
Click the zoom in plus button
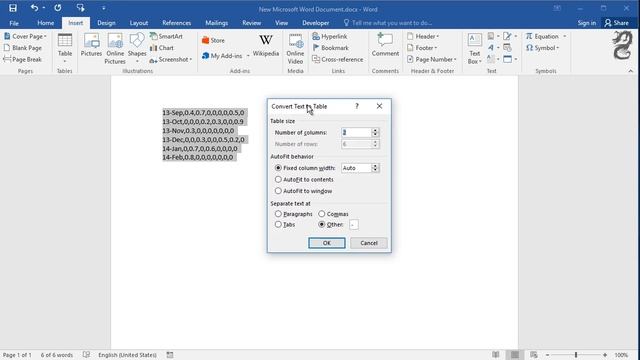(x=605, y=355)
